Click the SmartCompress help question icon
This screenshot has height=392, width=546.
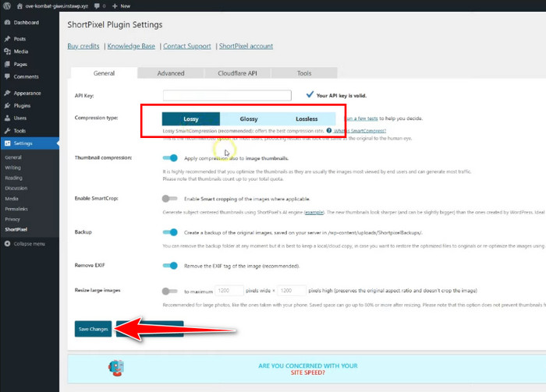pos(328,131)
